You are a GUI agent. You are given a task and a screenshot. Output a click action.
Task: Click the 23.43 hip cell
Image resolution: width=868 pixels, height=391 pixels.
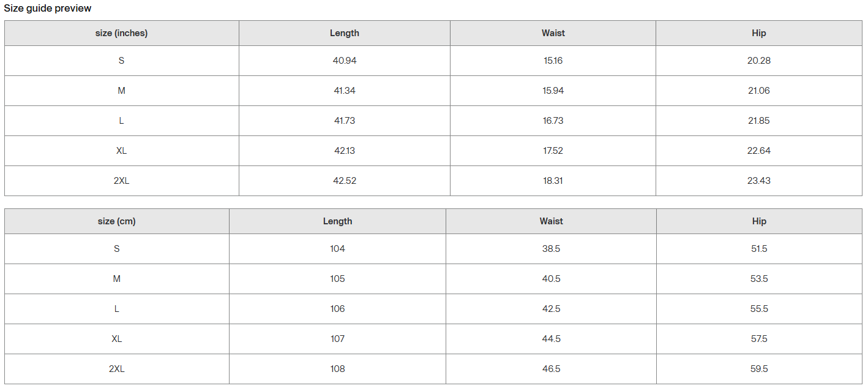(758, 181)
